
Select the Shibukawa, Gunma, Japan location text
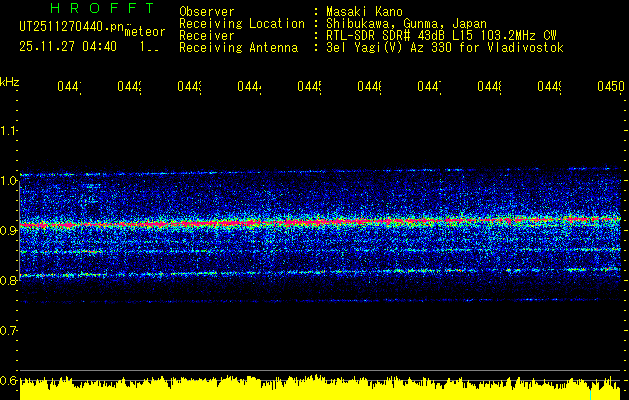click(x=400, y=24)
